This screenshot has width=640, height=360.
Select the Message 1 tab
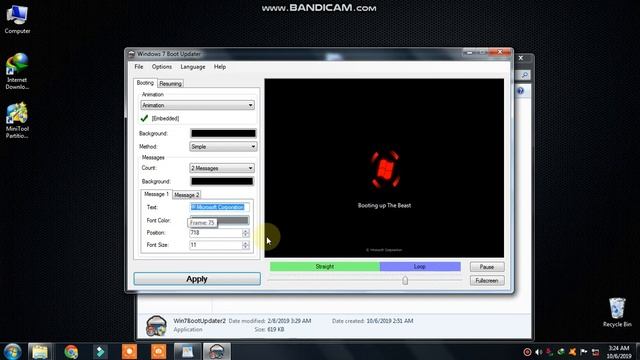pos(156,194)
